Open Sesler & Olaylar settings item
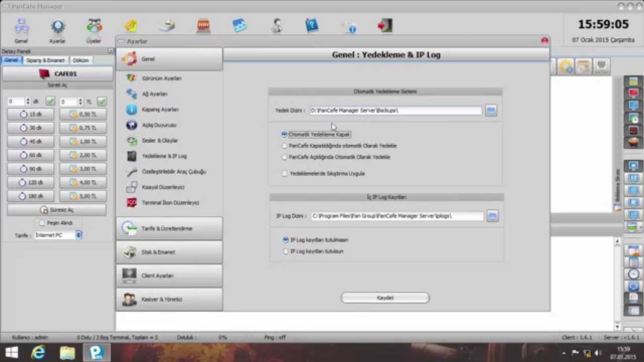 point(159,141)
